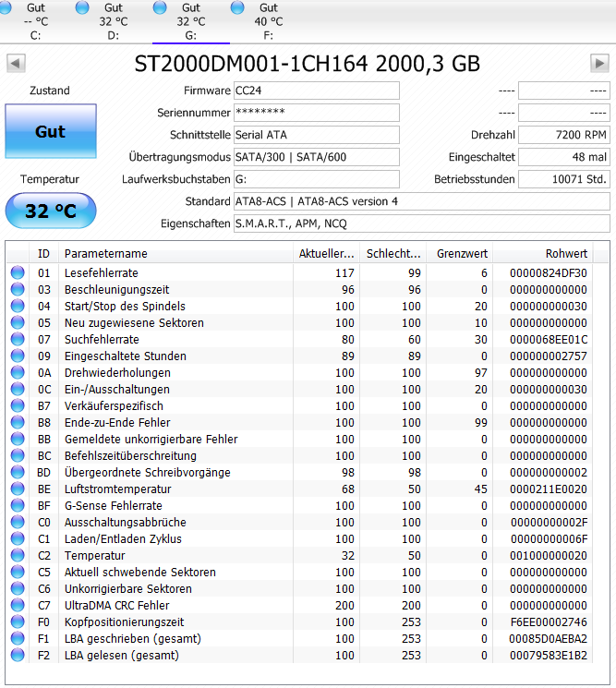Select raw value 00000824DF30
The image size is (616, 688).
click(x=549, y=273)
